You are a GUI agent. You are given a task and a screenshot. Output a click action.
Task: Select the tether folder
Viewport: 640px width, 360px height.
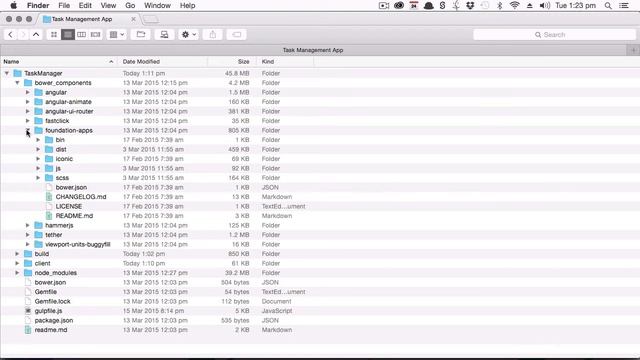53,235
